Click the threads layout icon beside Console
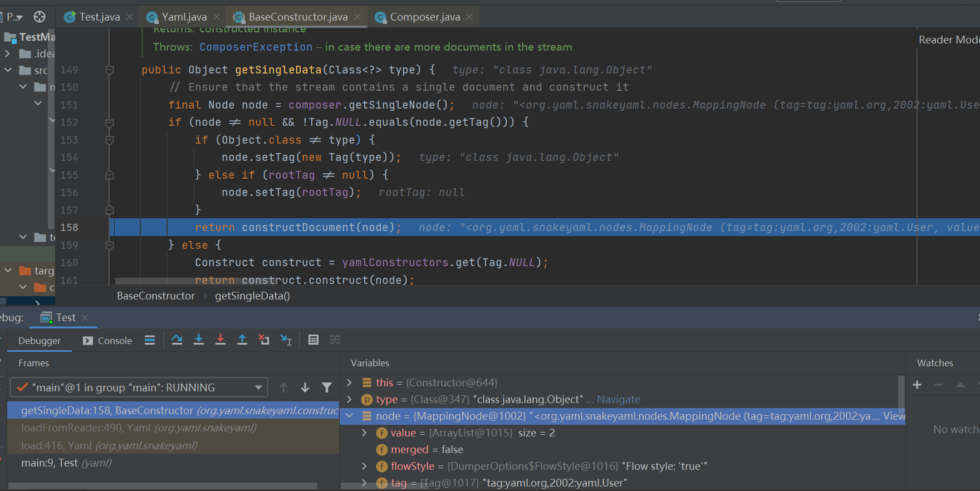The width and height of the screenshot is (980, 491). pos(150,340)
